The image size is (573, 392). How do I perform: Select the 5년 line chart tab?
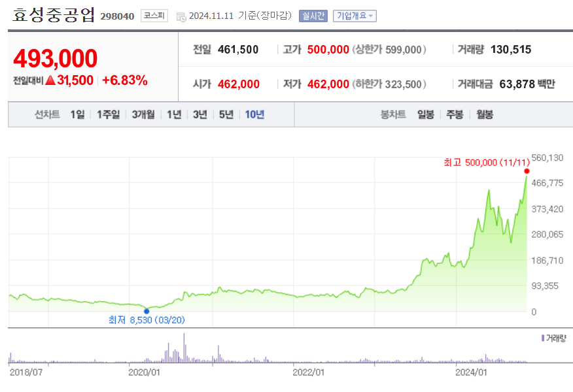tap(226, 114)
